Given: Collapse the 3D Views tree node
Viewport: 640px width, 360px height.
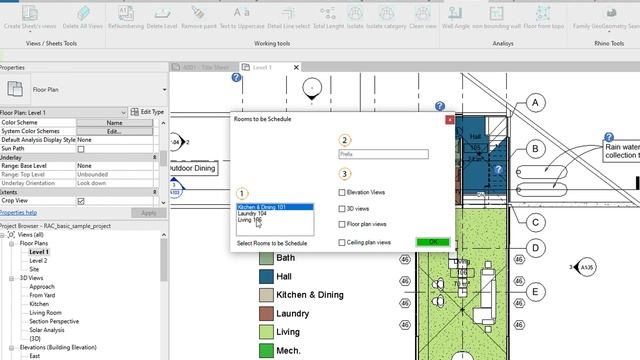Looking at the screenshot, I should point(11,278).
